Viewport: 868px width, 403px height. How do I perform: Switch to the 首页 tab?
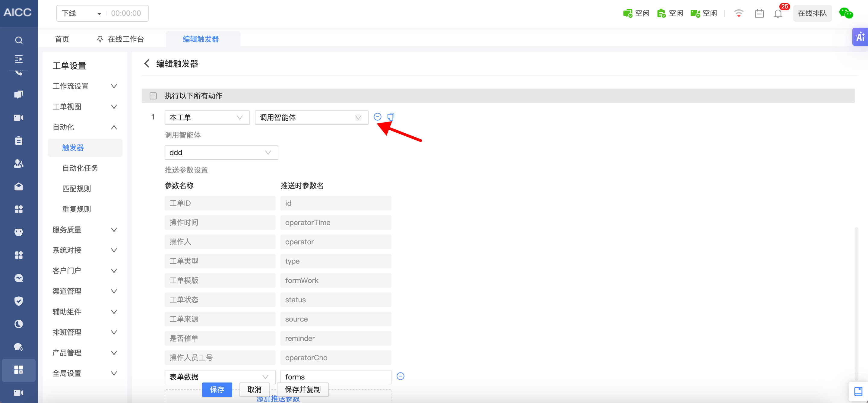62,39
